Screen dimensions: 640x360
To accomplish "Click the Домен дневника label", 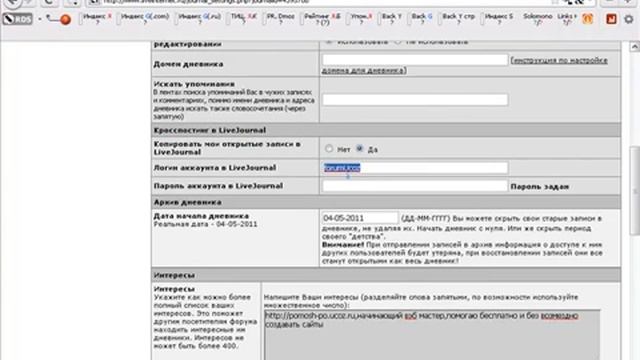I will coord(188,64).
